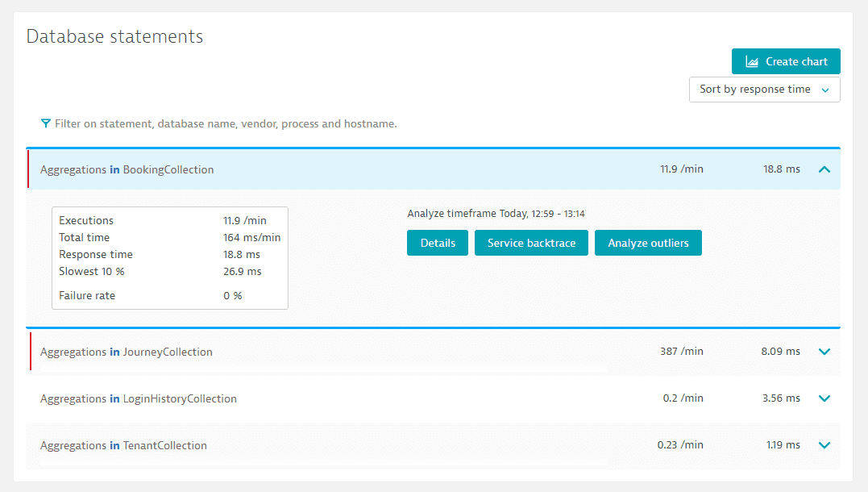Viewport: 868px width, 492px height.
Task: Click the 0.2 /min execution value
Action: click(683, 398)
